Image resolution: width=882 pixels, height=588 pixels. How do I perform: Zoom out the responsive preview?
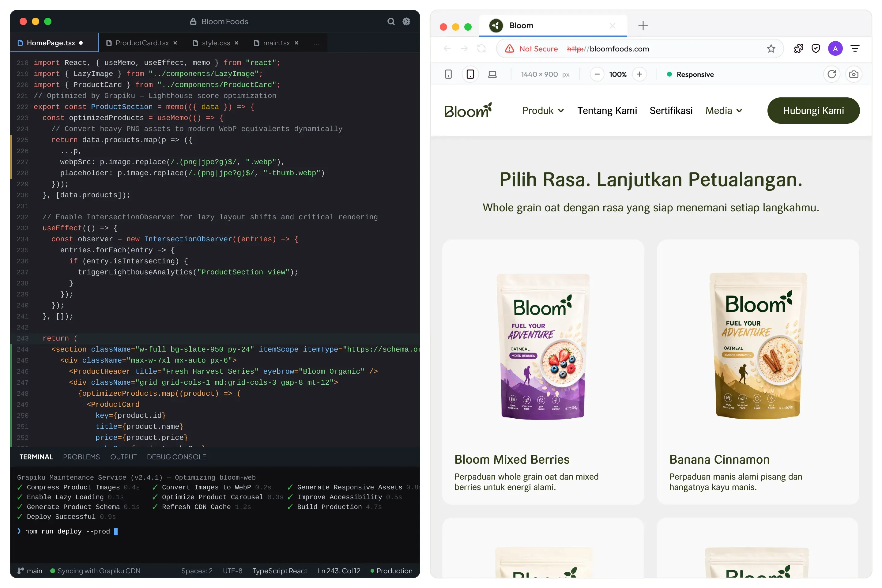(x=597, y=74)
